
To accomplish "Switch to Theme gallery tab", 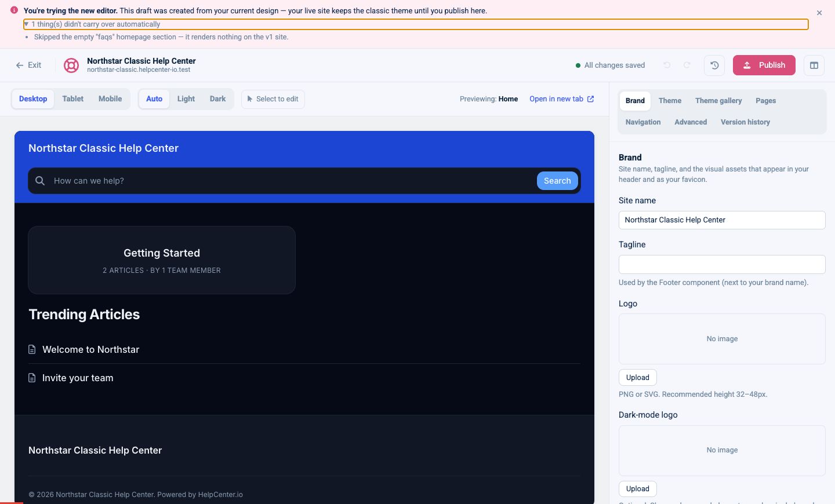I will point(718,101).
